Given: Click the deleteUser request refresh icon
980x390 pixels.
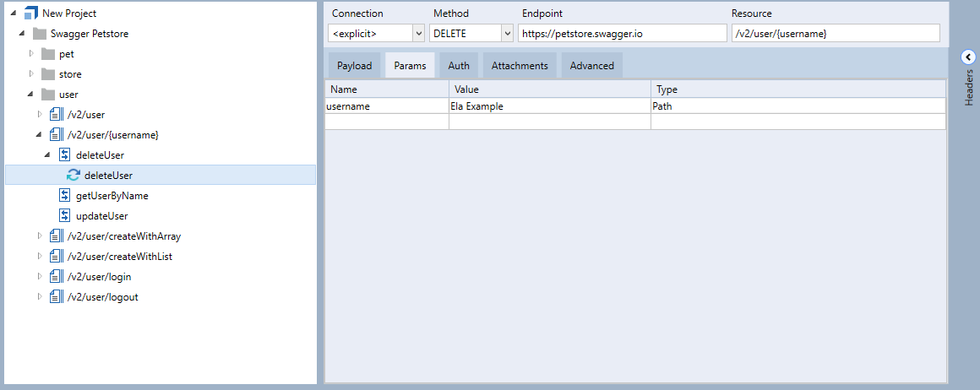Looking at the screenshot, I should tap(73, 176).
